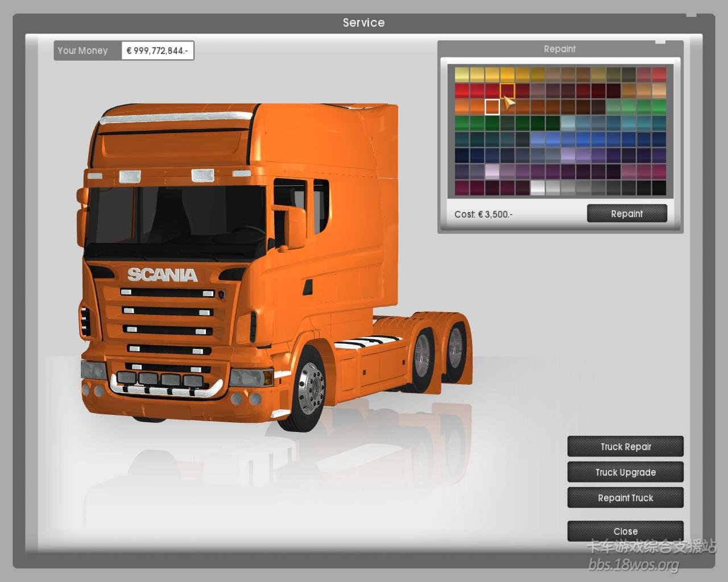The height and width of the screenshot is (582, 728).
Task: Pick the black swatch in bottom-right corner
Action: (x=659, y=188)
